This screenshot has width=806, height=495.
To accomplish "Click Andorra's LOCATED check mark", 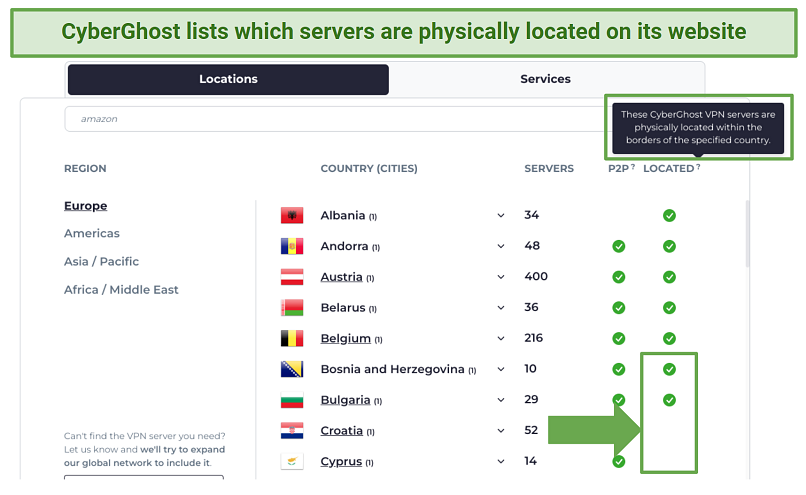I will (x=669, y=246).
